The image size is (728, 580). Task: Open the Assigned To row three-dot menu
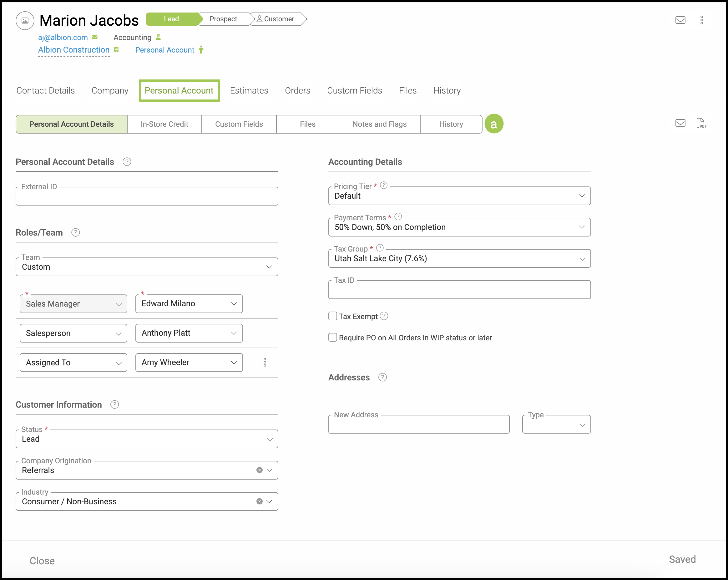[265, 363]
